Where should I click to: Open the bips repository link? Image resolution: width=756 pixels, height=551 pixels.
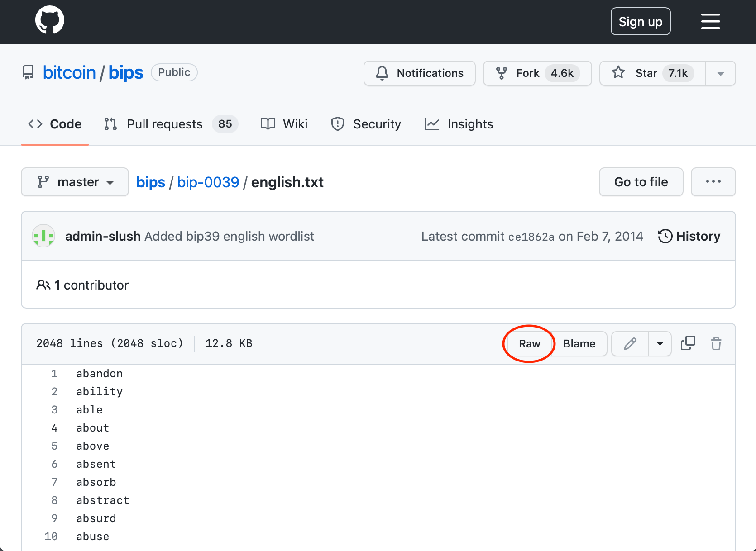point(126,72)
